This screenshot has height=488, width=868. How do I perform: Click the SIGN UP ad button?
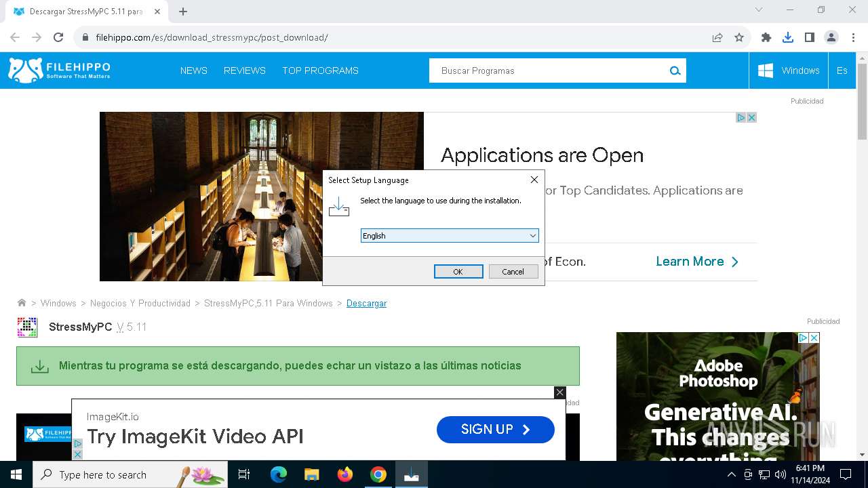tap(496, 430)
